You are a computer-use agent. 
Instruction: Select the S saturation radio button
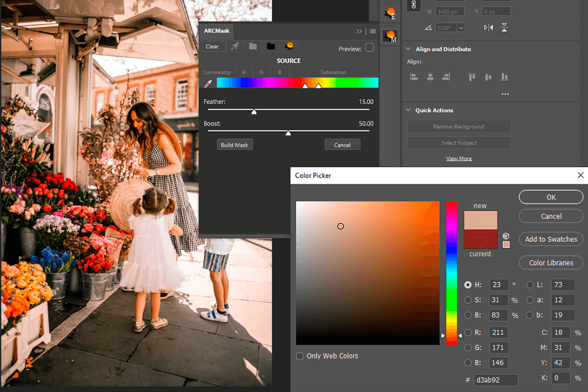[467, 300]
